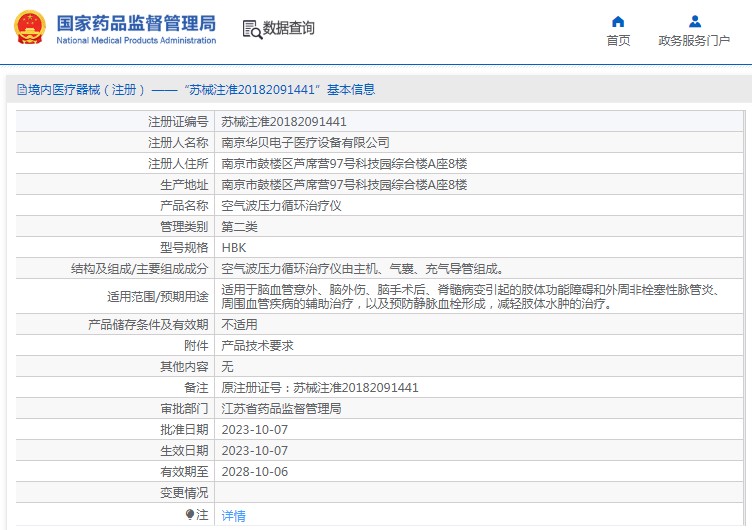
Task: Click product name 空气波压力循环治疗仪
Action: [282, 206]
